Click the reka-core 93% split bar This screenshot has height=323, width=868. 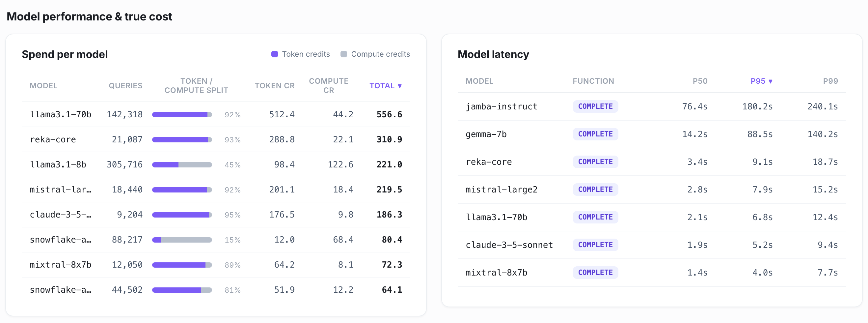click(x=182, y=140)
